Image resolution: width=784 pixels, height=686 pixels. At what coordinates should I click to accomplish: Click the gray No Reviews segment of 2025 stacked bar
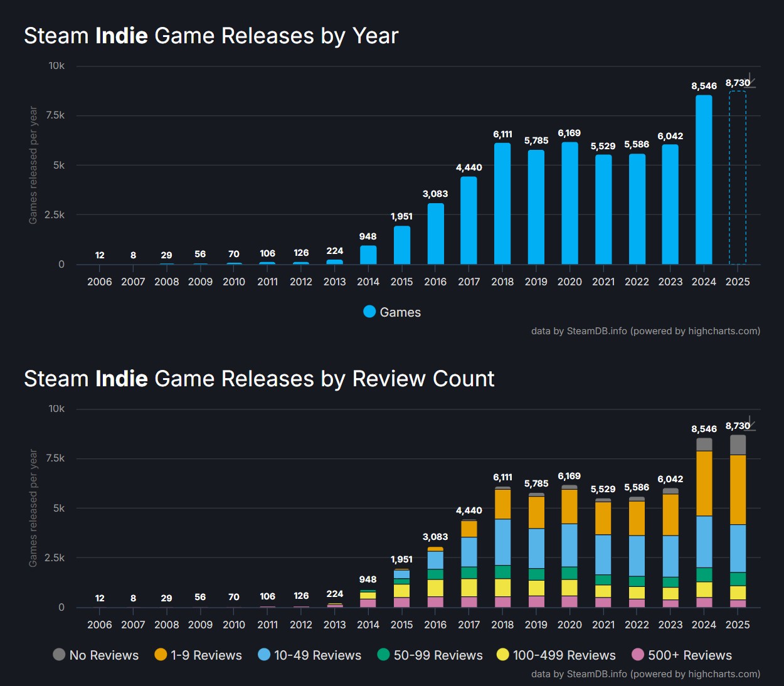(738, 445)
